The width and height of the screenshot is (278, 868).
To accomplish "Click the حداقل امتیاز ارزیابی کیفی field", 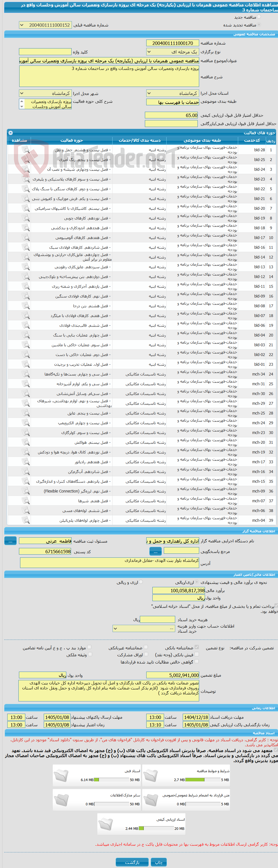I will pos(172,115).
